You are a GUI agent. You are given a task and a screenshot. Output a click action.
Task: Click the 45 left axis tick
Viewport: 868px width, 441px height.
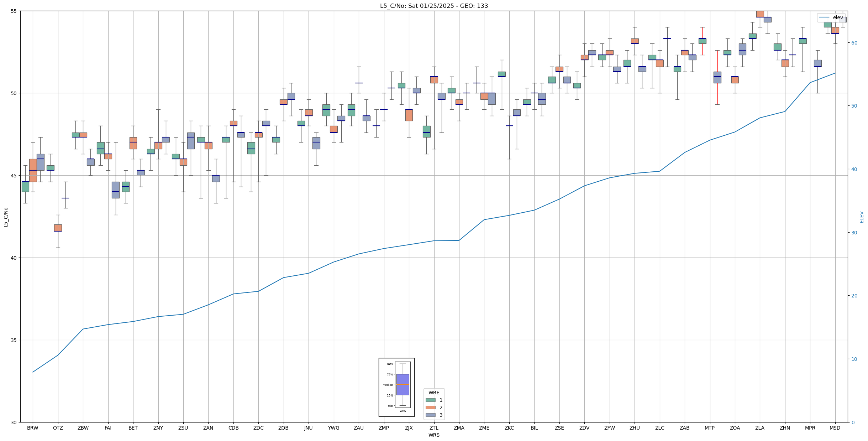(14, 176)
